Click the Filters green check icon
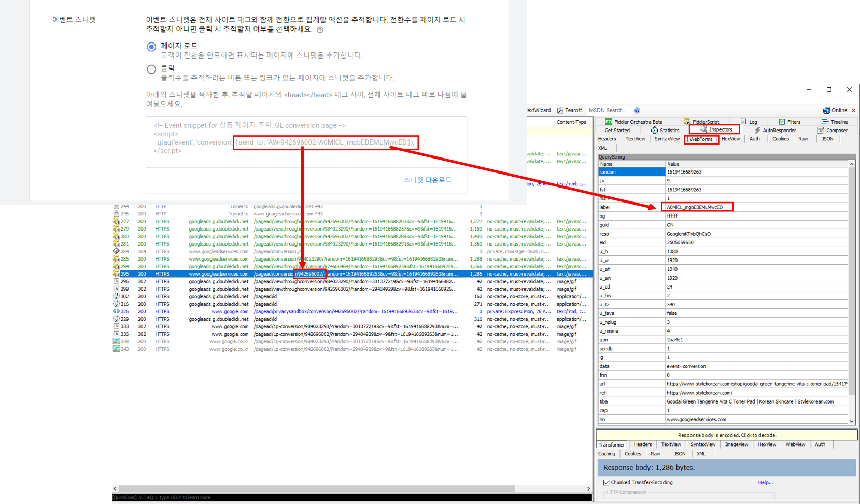860x504 pixels. coord(782,122)
